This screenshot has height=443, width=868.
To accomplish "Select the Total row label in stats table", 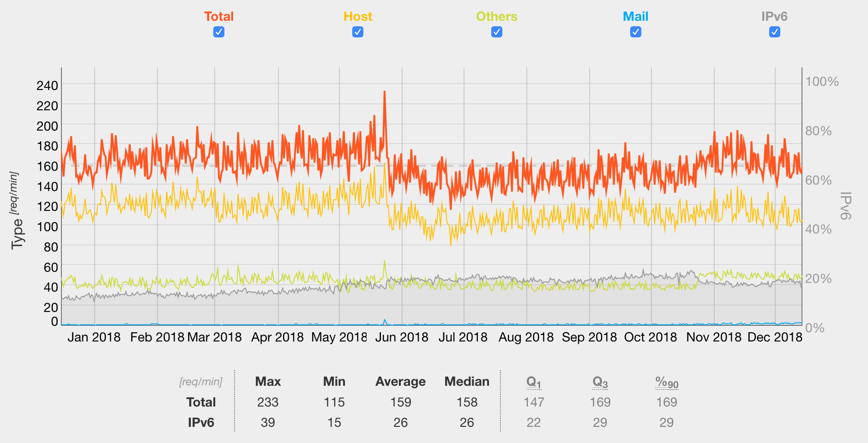I will (201, 402).
